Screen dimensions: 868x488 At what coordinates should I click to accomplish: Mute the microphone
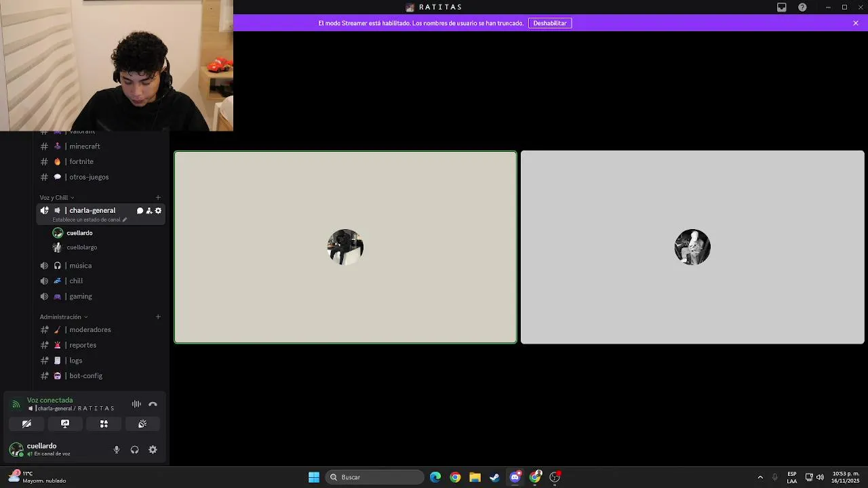[x=117, y=449]
